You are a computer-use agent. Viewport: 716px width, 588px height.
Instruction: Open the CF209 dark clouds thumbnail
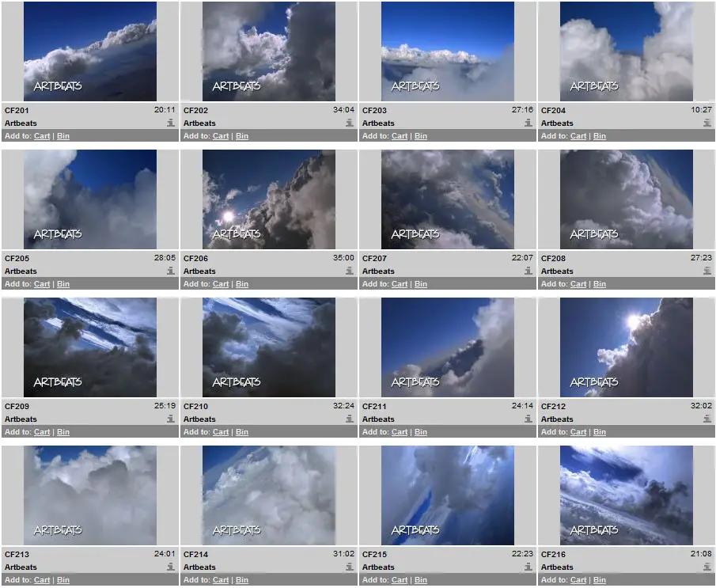pos(90,347)
